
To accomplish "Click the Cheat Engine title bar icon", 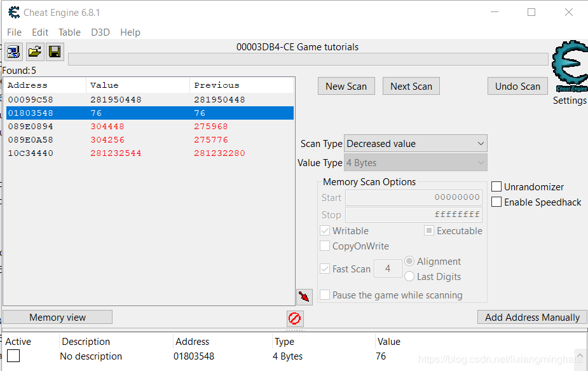I will pyautogui.click(x=13, y=12).
